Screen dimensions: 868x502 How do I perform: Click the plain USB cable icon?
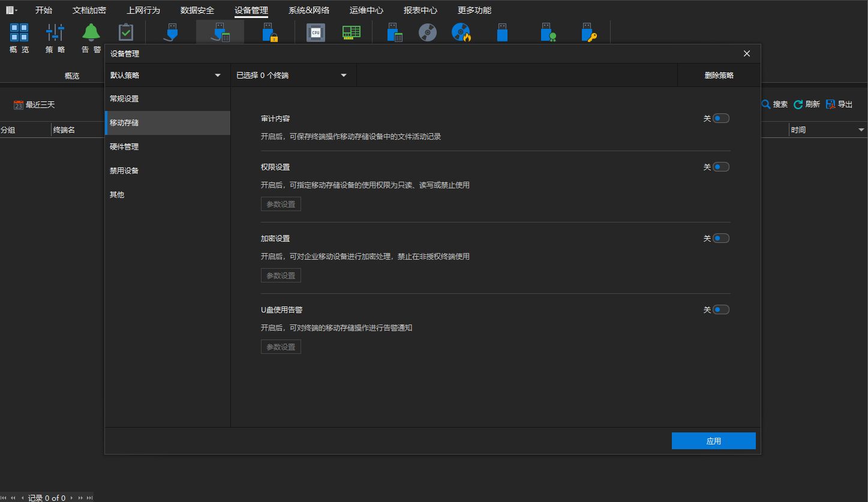click(x=172, y=32)
